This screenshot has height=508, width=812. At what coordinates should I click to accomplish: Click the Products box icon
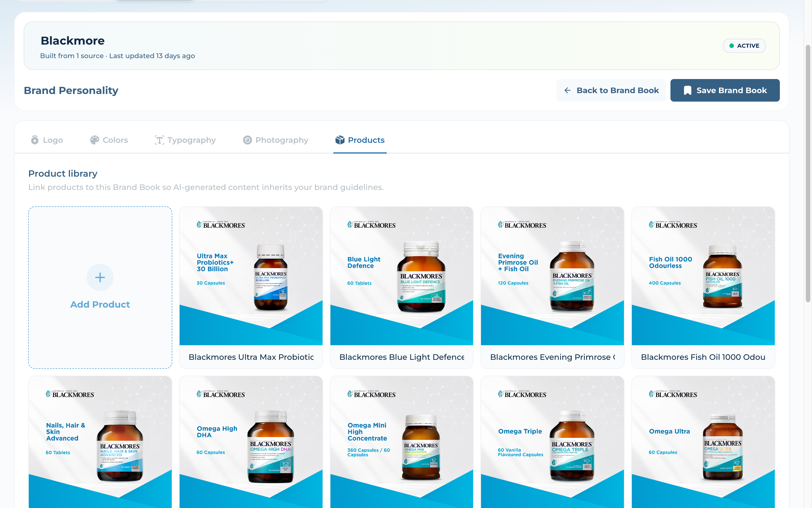click(x=340, y=140)
